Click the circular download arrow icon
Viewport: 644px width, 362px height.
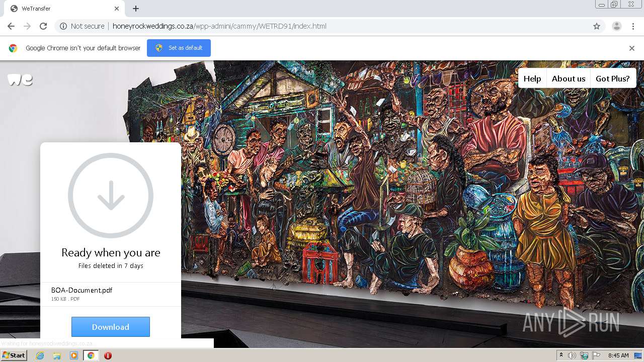[111, 196]
